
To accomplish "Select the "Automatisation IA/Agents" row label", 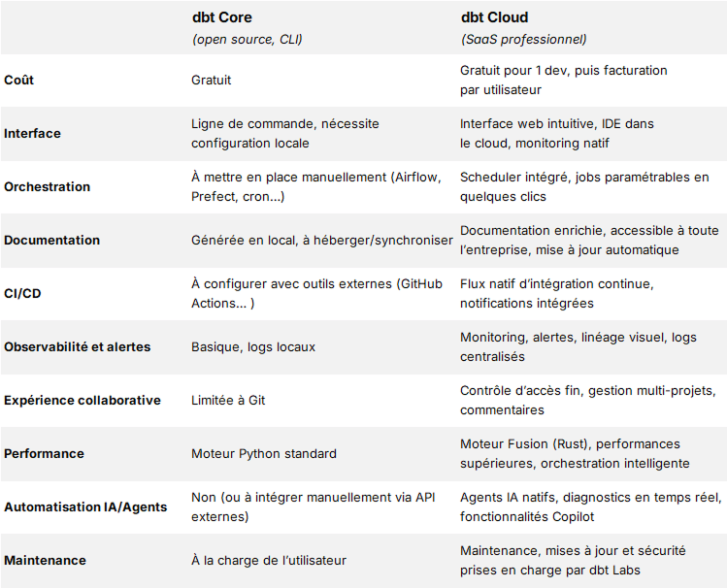I will (x=85, y=506).
